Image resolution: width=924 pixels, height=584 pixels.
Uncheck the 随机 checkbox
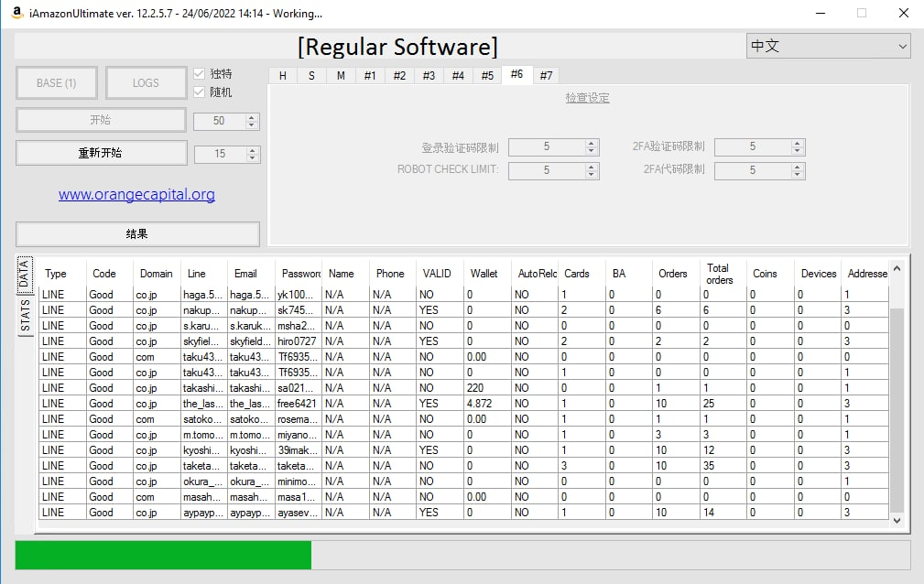click(199, 92)
